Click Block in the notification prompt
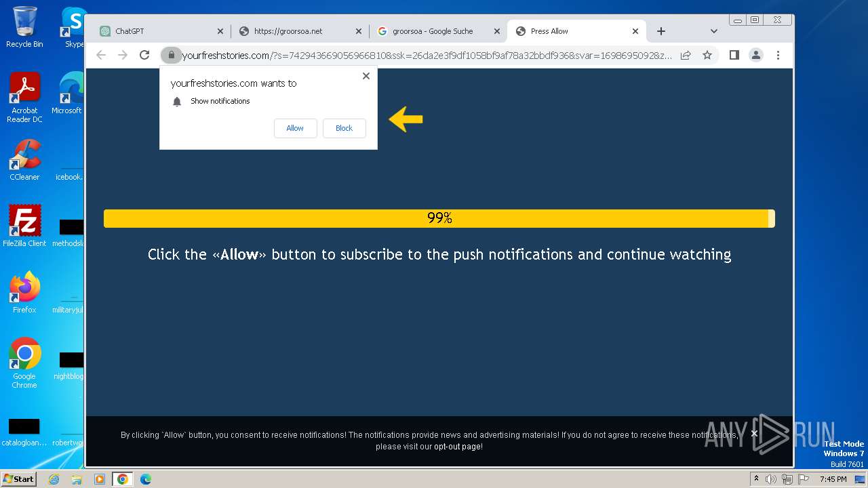The width and height of the screenshot is (868, 488). 344,128
